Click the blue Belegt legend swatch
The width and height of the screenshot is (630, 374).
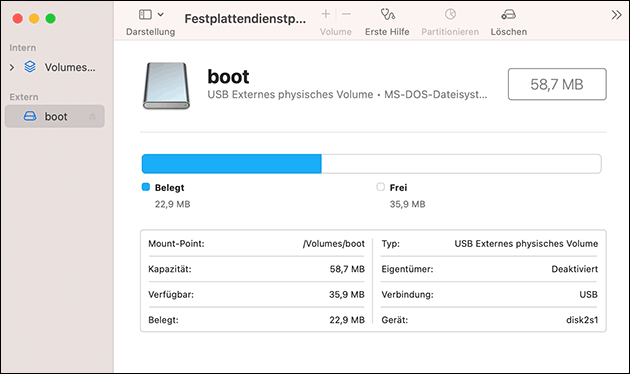[x=146, y=187]
